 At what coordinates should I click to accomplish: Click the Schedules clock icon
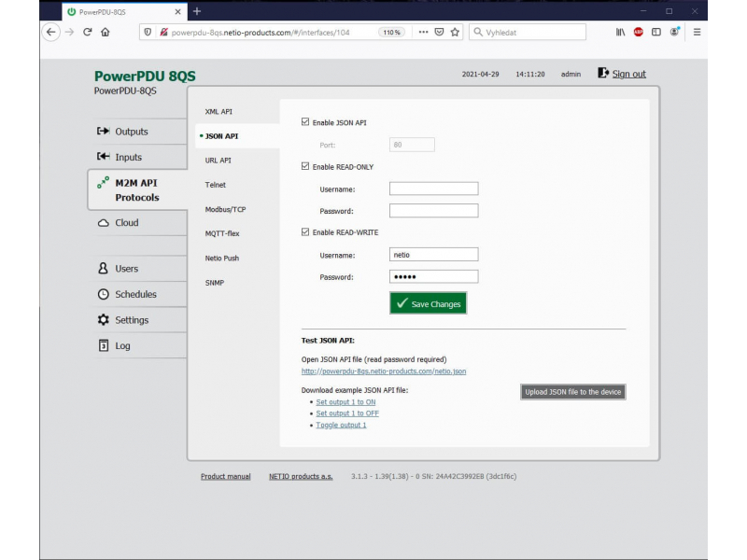point(104,294)
